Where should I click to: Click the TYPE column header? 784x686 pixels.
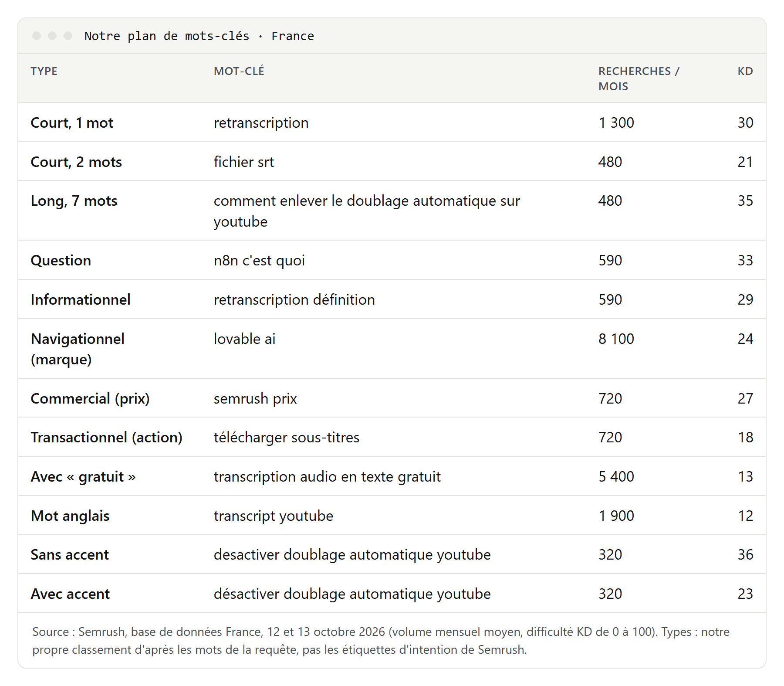pos(44,71)
